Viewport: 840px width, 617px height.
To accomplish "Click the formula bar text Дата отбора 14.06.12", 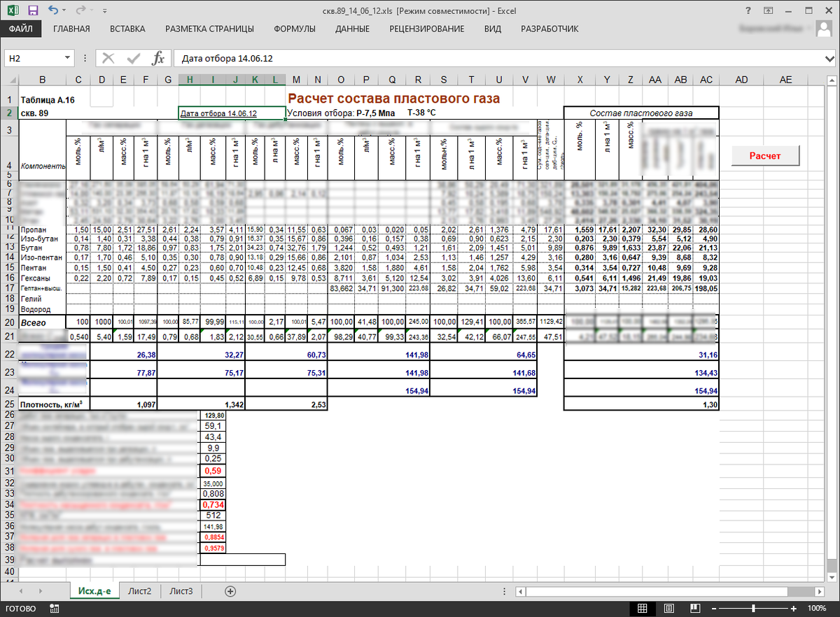I will 227,59.
